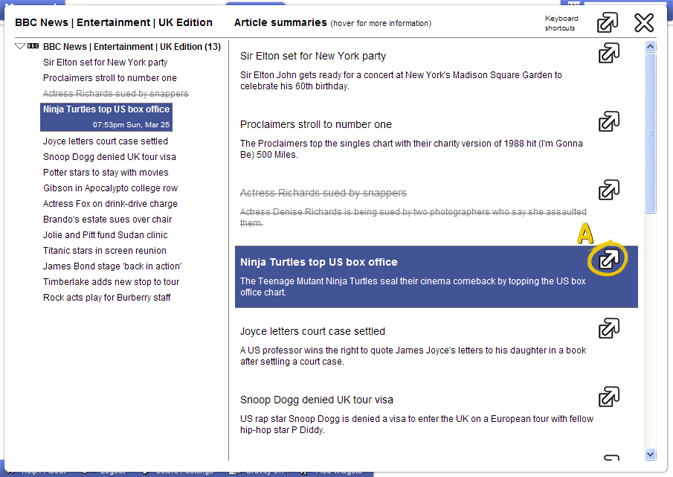This screenshot has height=477, width=673.
Task: Open Keyboard shortcuts help
Action: (x=561, y=23)
